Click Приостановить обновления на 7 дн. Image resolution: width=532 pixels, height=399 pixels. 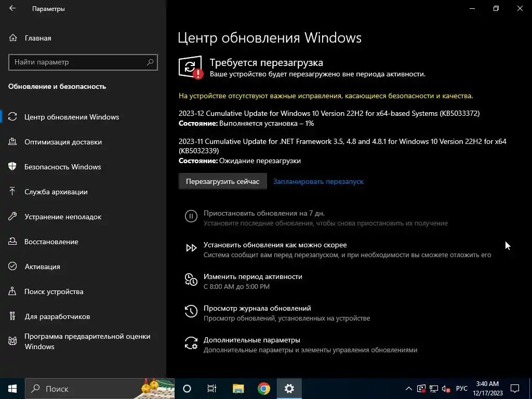[x=264, y=213]
